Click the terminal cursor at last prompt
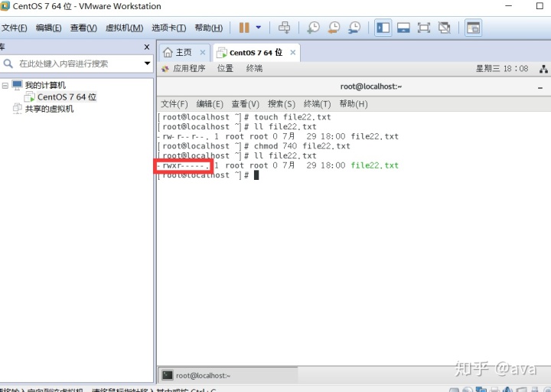Viewport: 551px width, 392px height. [256, 175]
